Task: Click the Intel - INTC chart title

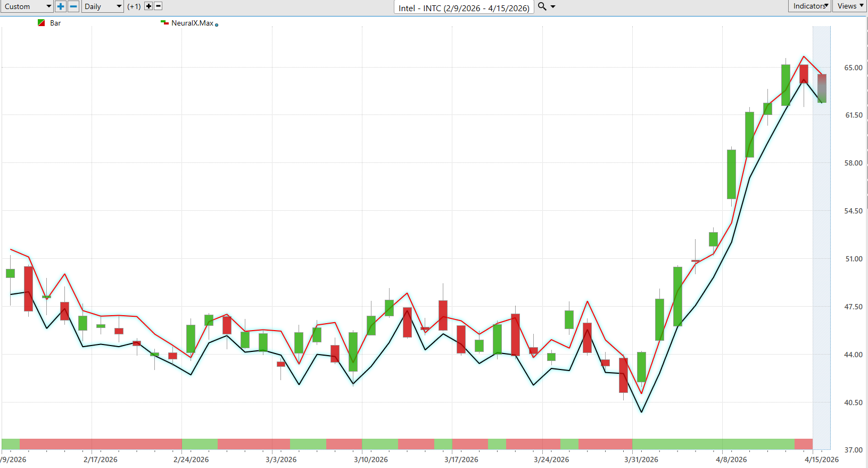Action: pyautogui.click(x=464, y=8)
